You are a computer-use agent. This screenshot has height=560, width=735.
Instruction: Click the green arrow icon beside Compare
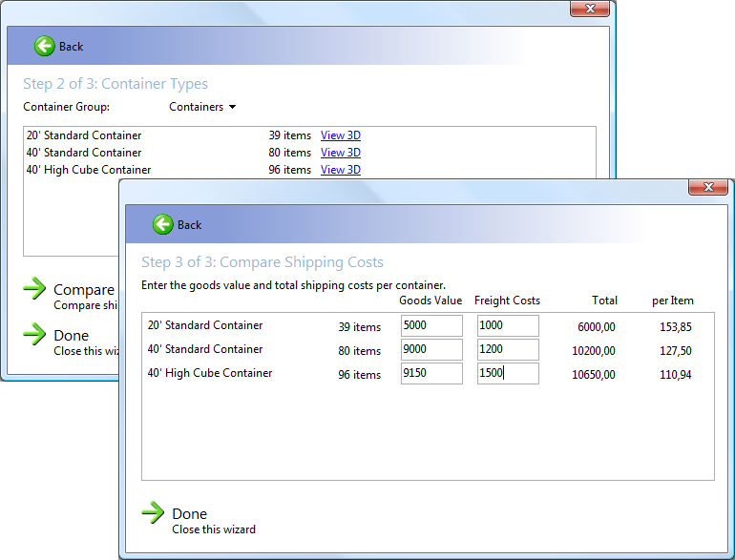point(34,289)
